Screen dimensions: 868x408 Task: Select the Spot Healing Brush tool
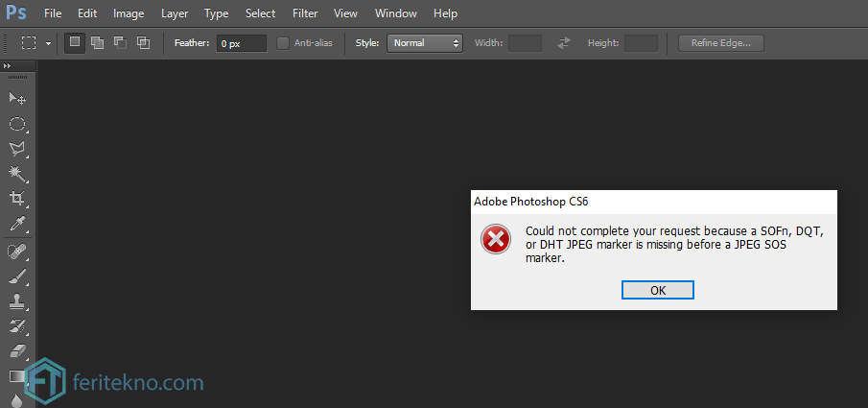click(x=17, y=252)
